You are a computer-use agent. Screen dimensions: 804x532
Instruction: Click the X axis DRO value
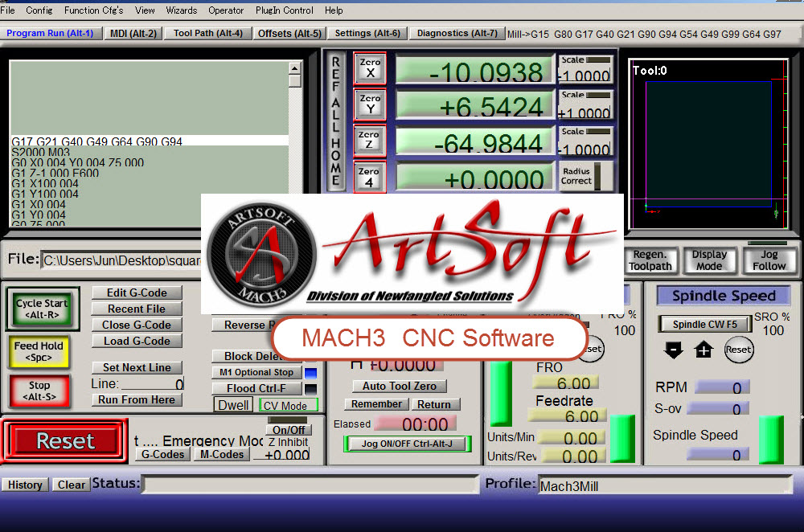click(x=475, y=69)
